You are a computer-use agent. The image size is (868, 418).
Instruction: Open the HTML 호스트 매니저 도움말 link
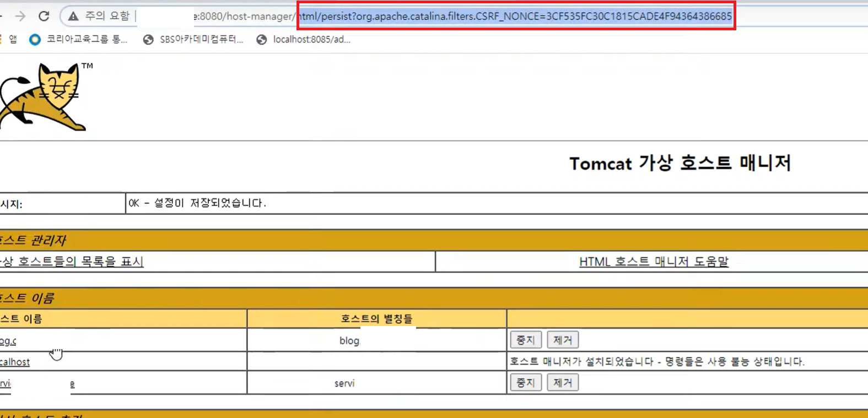pos(654,262)
